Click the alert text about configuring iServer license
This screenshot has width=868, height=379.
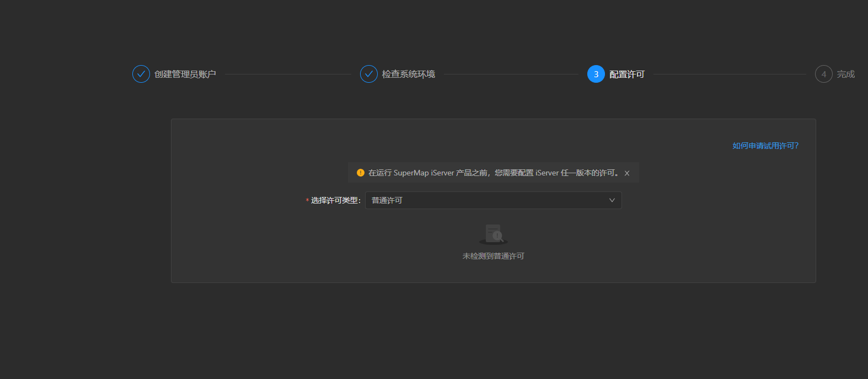click(495, 173)
